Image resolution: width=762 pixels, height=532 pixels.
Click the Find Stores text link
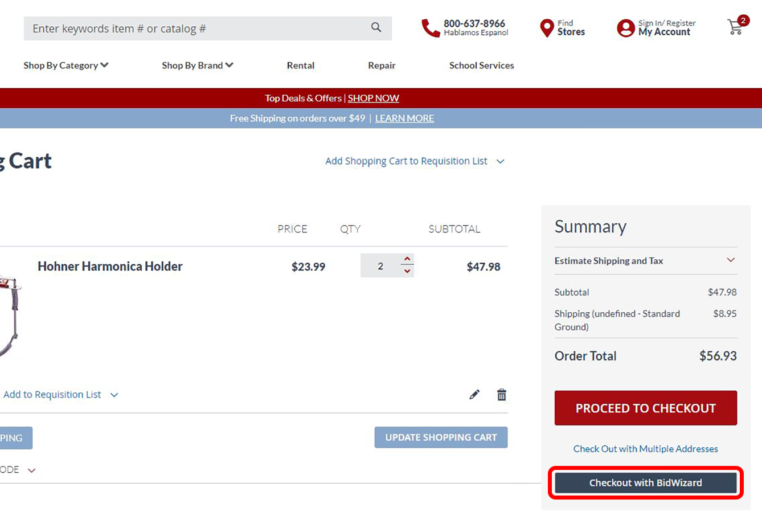pos(571,28)
